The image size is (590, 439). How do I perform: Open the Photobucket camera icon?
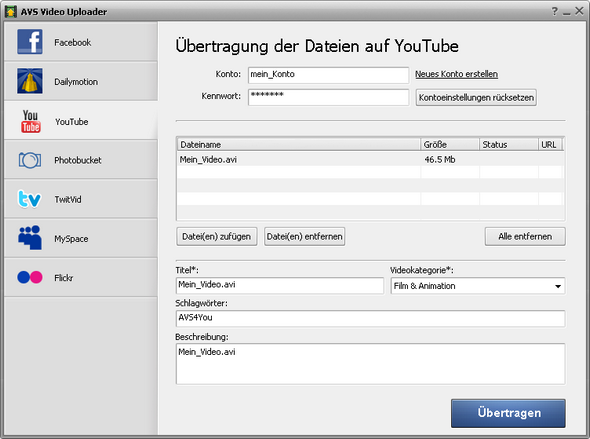click(30, 160)
